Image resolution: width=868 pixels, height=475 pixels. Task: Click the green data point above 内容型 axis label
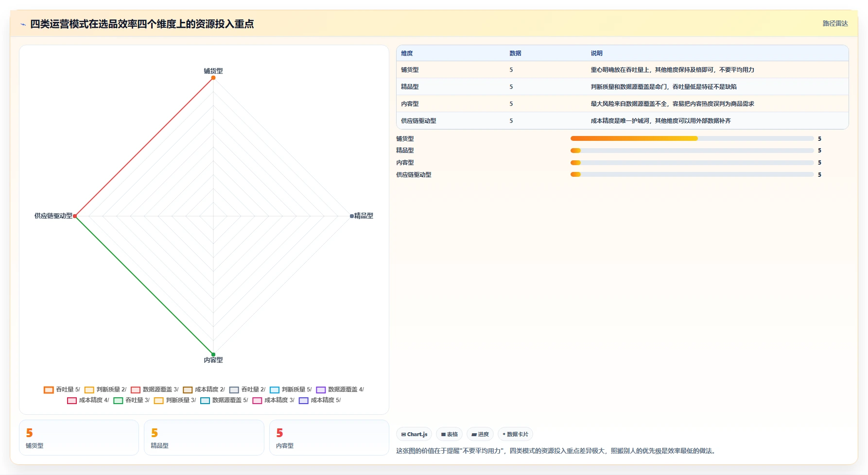point(213,355)
